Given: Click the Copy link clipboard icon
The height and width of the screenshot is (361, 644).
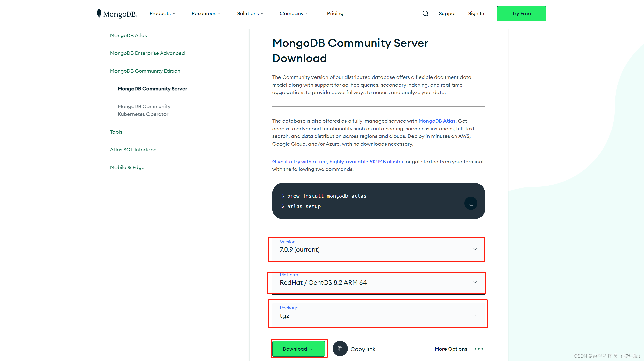Looking at the screenshot, I should coord(340,349).
